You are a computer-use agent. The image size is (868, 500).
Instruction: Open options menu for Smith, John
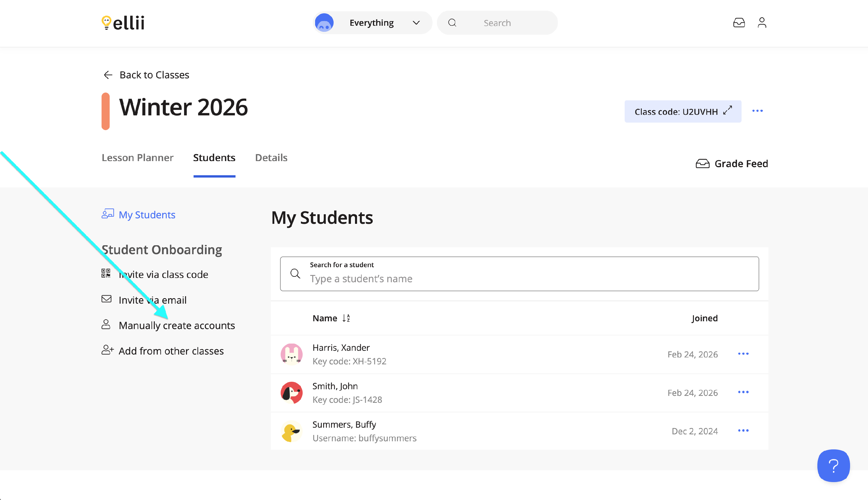click(x=743, y=392)
